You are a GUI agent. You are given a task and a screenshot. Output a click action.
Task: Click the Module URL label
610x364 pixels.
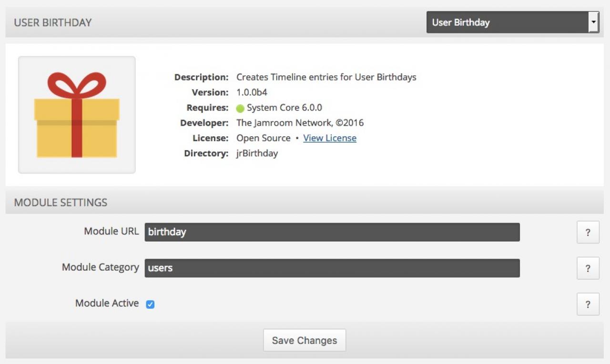click(111, 232)
